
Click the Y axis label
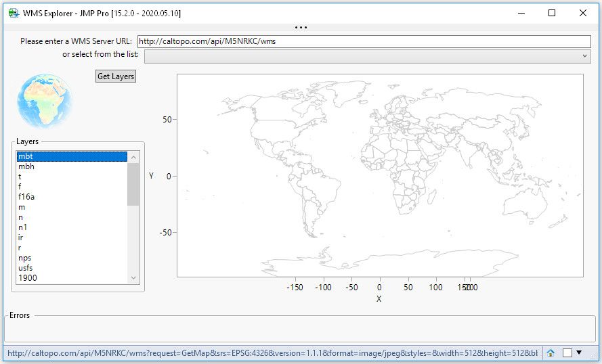[x=151, y=176]
